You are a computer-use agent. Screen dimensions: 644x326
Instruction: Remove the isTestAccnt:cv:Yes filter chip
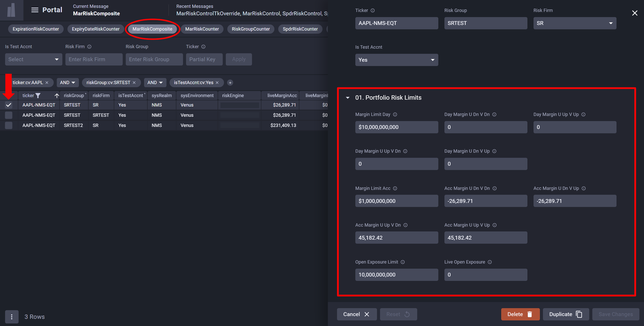pos(217,83)
